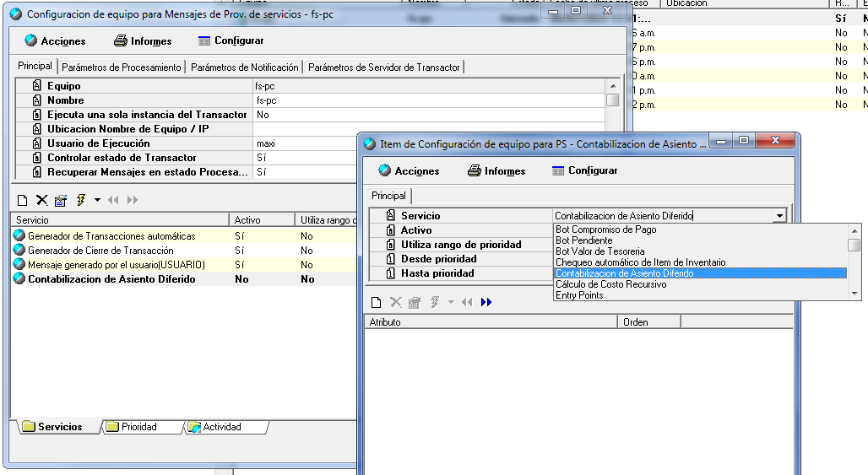Click Atributo column header in Item window
Image resolution: width=868 pixels, height=475 pixels.
pos(491,321)
